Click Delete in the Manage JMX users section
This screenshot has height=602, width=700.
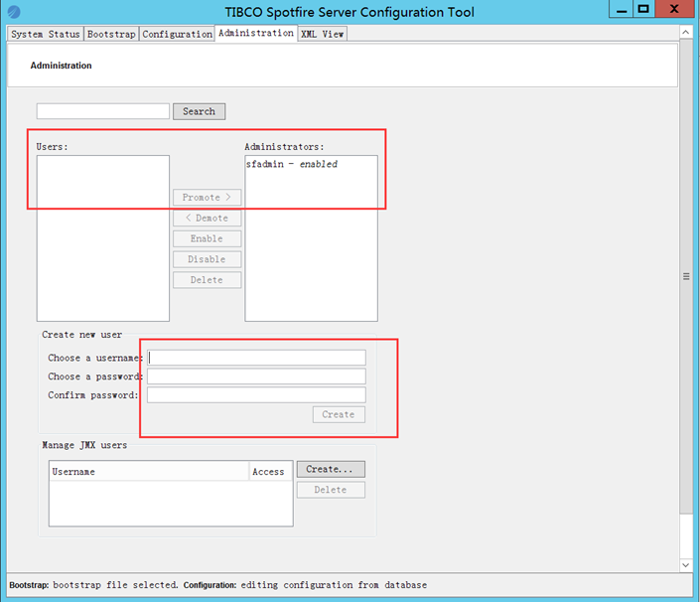tap(331, 490)
